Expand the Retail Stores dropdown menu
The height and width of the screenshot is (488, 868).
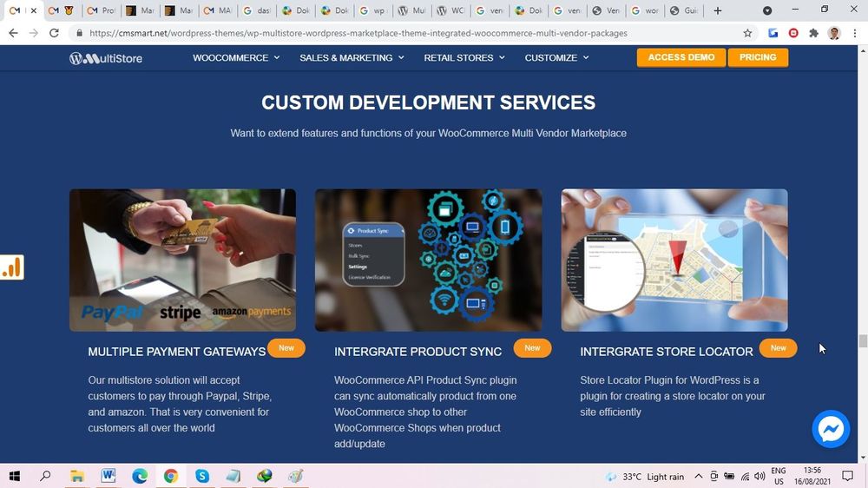[x=464, y=58]
